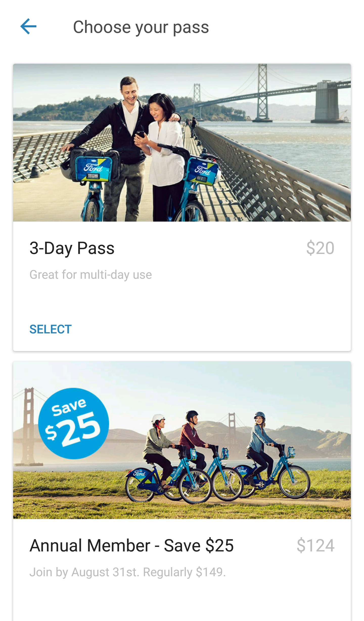Tap the 'Choose your pass' header title

(x=141, y=27)
